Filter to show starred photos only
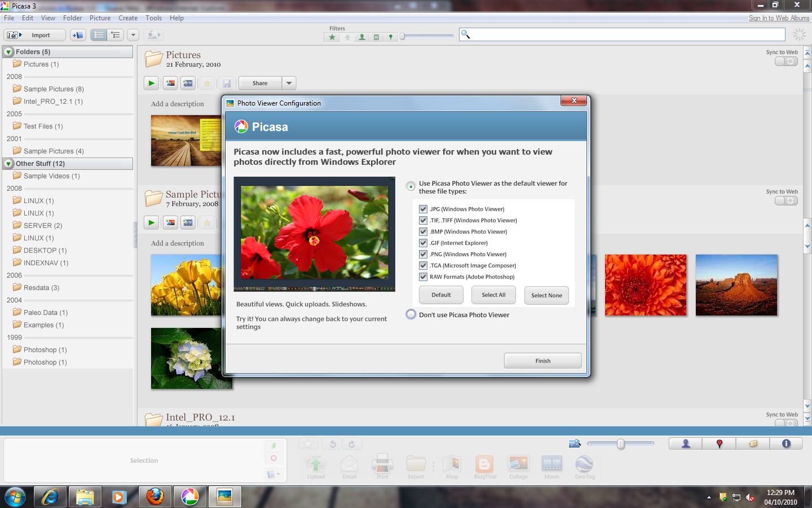This screenshot has height=508, width=812. tap(332, 37)
